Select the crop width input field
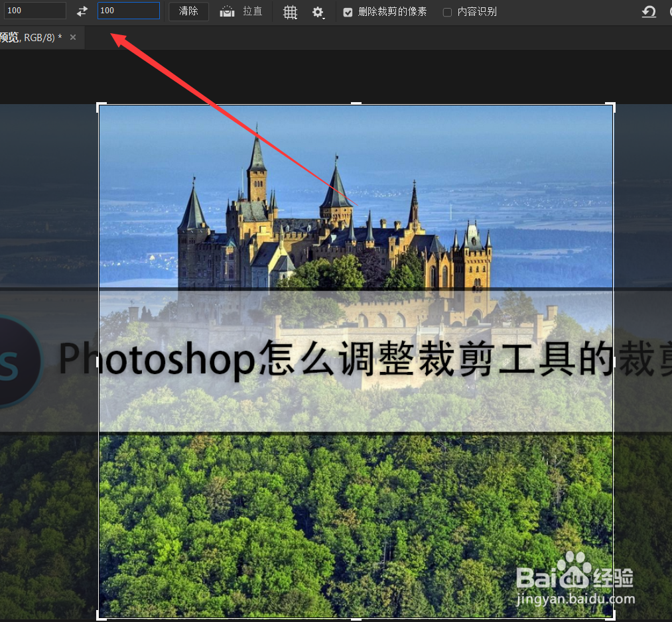 [x=33, y=11]
